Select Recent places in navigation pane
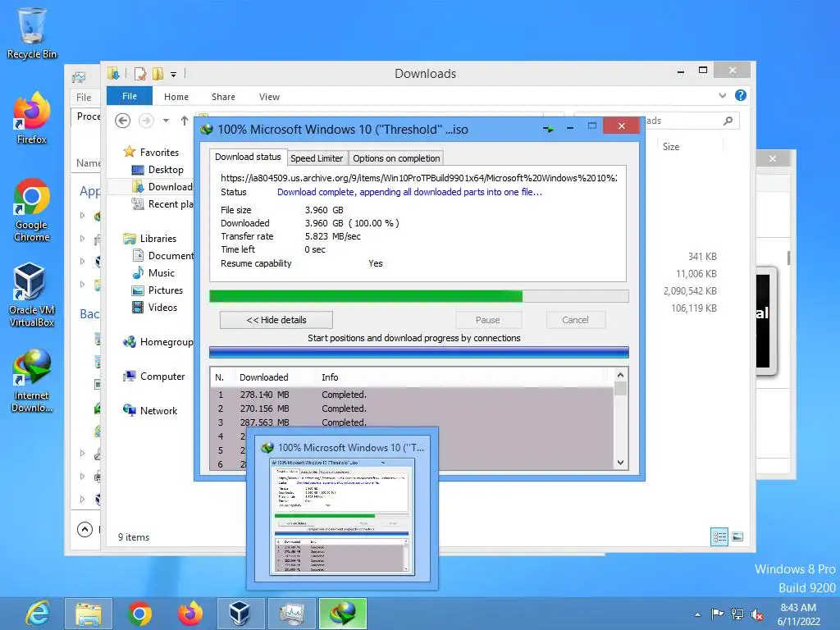This screenshot has width=840, height=630. [162, 204]
